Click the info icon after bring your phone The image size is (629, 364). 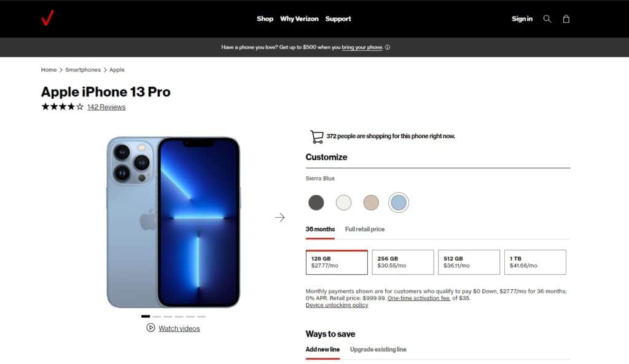[388, 47]
